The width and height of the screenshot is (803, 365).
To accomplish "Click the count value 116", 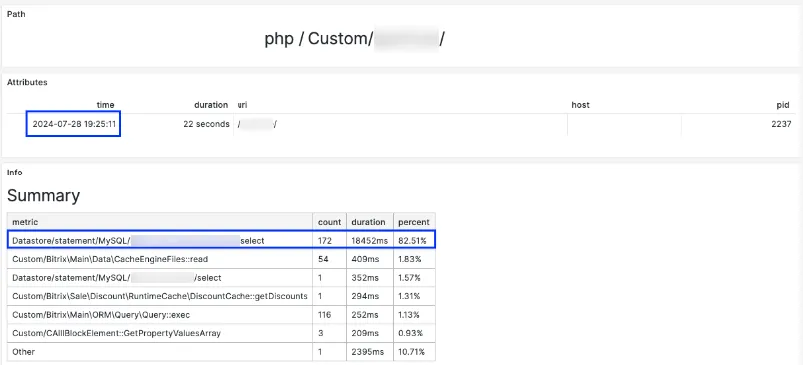I will point(325,314).
